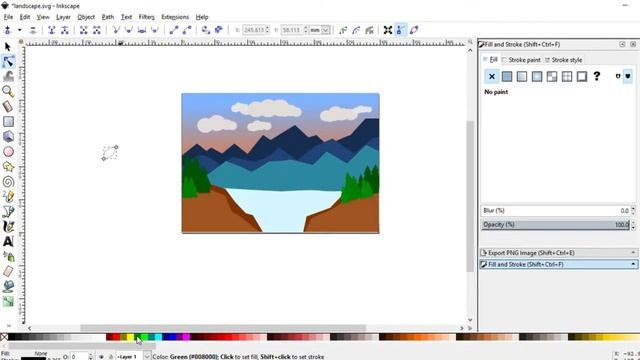This screenshot has height=360, width=640.
Task: Click the Delete selected nodes icon
Action: [x=33, y=30]
